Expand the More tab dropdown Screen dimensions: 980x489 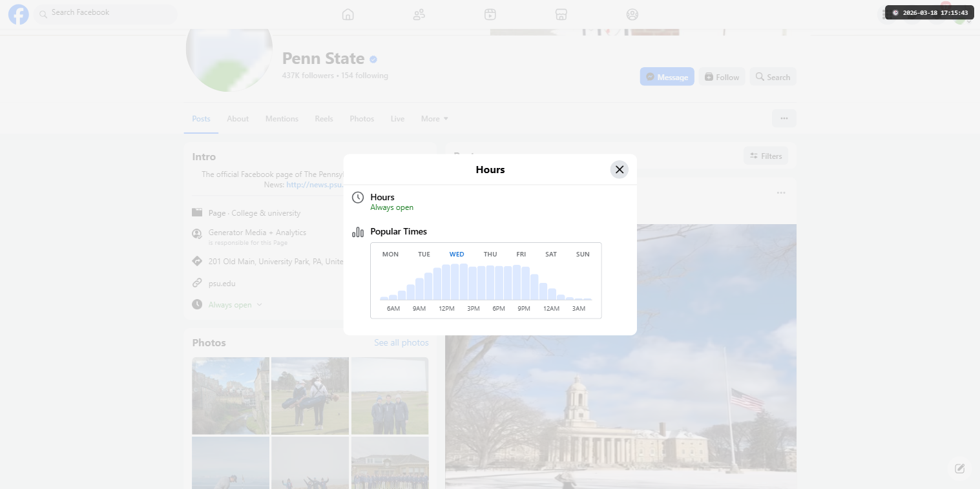coord(434,119)
